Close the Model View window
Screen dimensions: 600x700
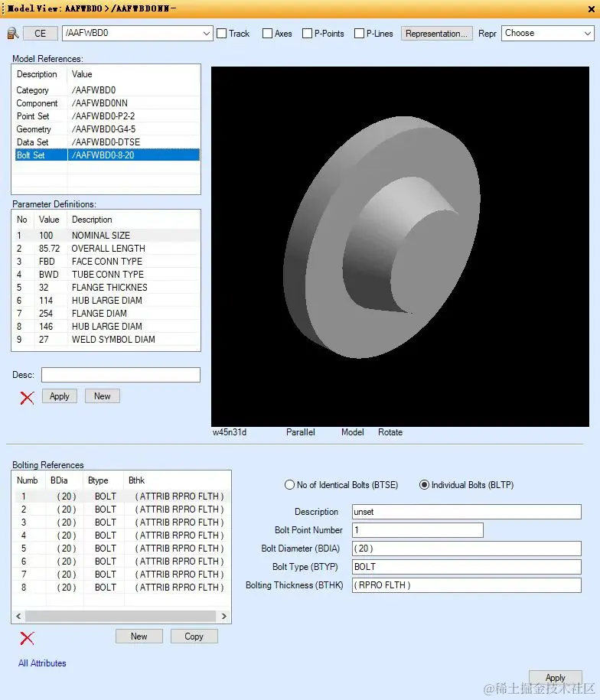click(x=591, y=8)
